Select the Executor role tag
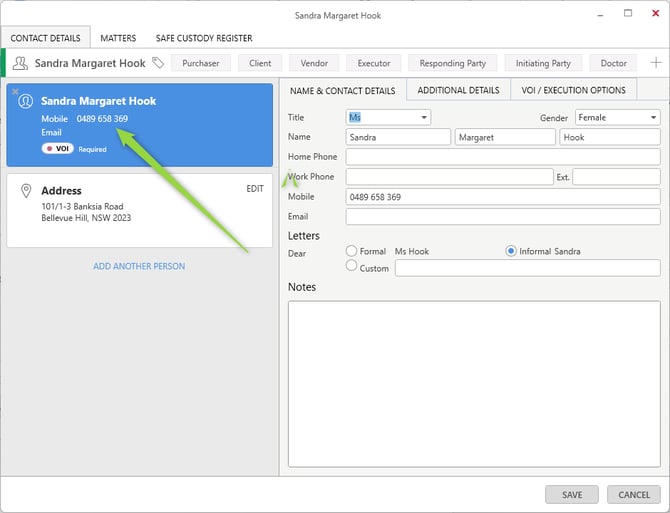 [x=374, y=63]
